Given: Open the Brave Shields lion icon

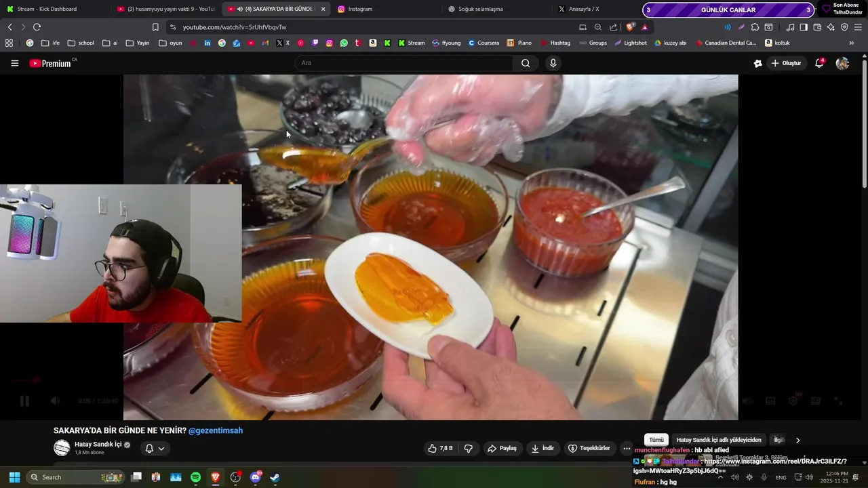Looking at the screenshot, I should [x=631, y=27].
